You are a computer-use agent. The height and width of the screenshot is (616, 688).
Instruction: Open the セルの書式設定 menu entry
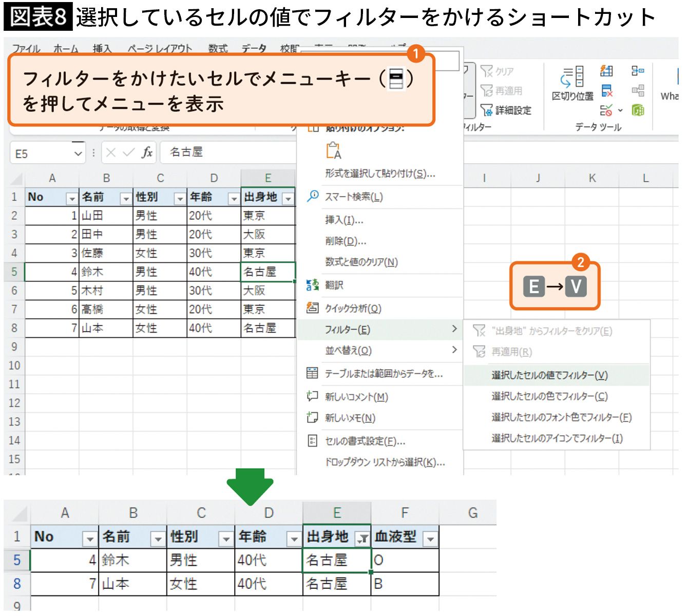365,441
